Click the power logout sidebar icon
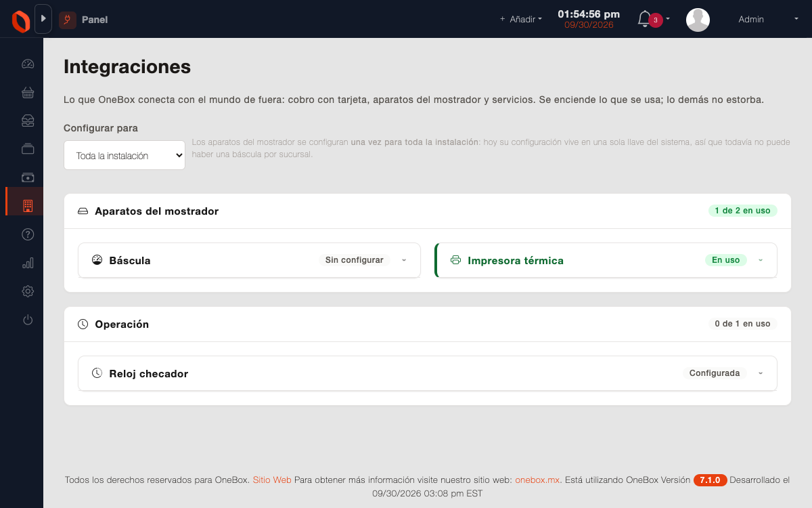 pyautogui.click(x=28, y=320)
